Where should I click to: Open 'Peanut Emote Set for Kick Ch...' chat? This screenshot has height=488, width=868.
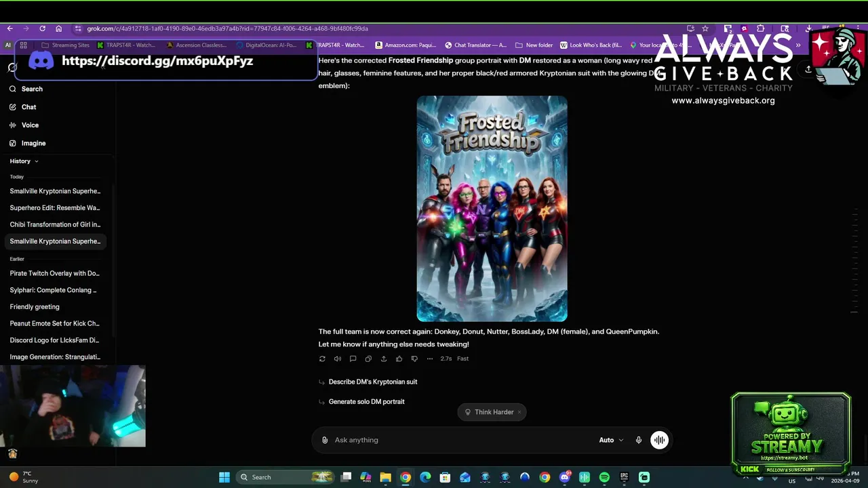55,323
